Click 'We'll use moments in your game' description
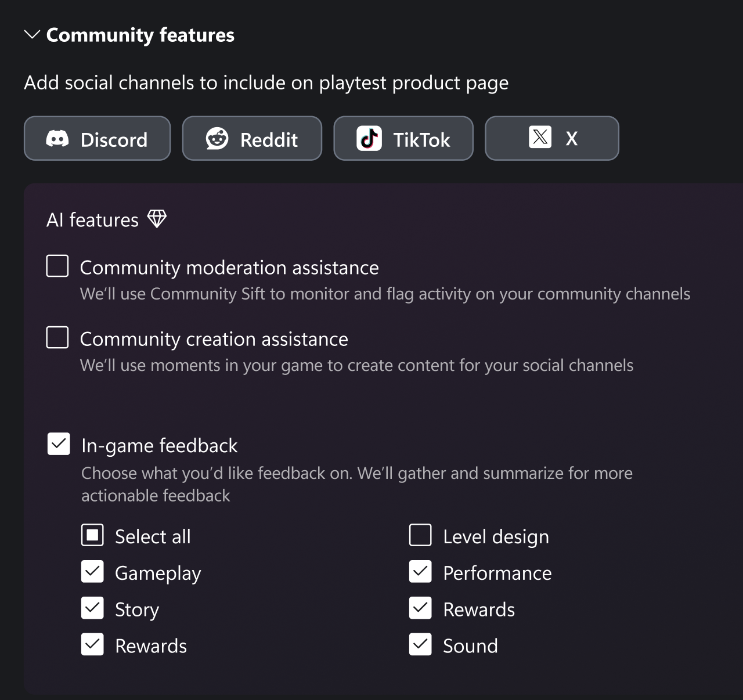This screenshot has width=743, height=700. 356,365
